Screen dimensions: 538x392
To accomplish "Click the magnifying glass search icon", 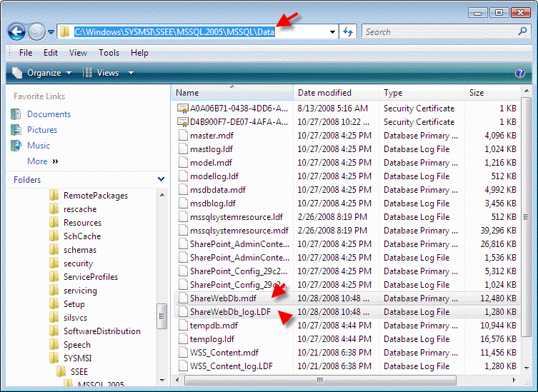I will point(522,31).
